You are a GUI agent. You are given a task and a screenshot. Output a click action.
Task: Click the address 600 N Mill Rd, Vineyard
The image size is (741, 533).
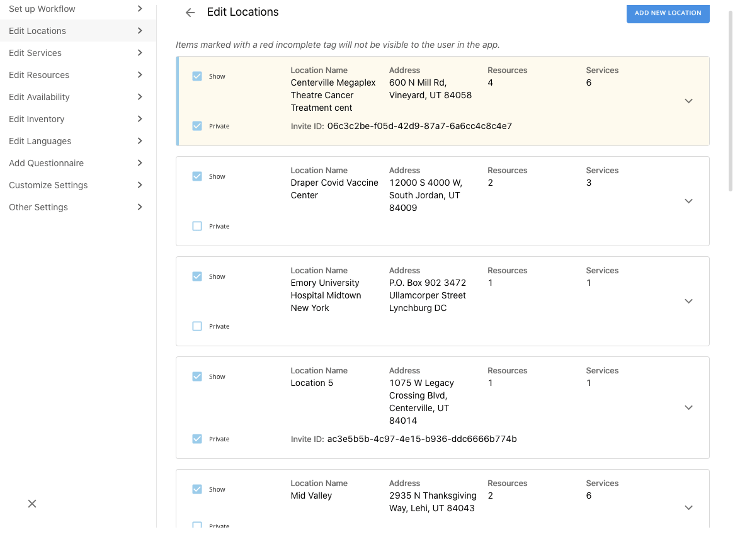[430, 89]
